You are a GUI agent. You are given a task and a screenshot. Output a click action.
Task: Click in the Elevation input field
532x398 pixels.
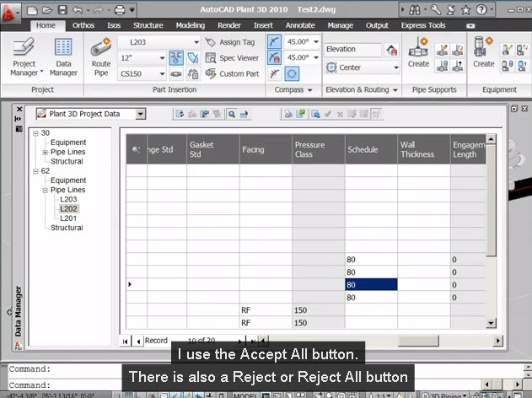click(353, 50)
